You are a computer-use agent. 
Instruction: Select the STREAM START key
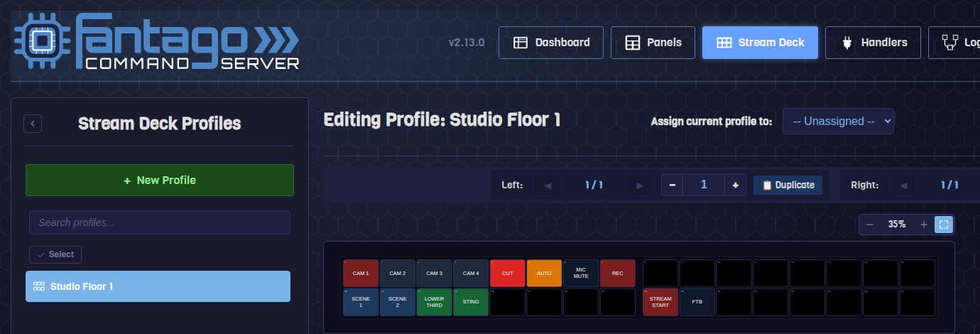pyautogui.click(x=660, y=302)
